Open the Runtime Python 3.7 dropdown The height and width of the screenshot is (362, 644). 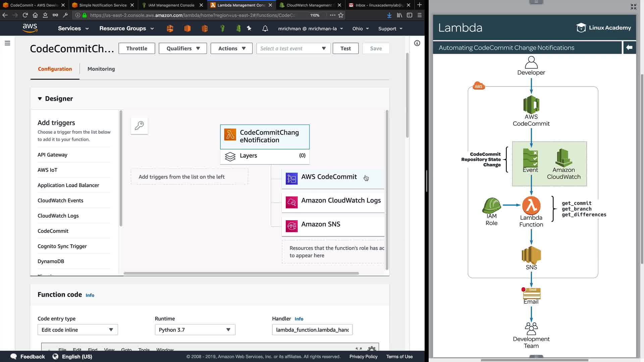click(x=195, y=330)
